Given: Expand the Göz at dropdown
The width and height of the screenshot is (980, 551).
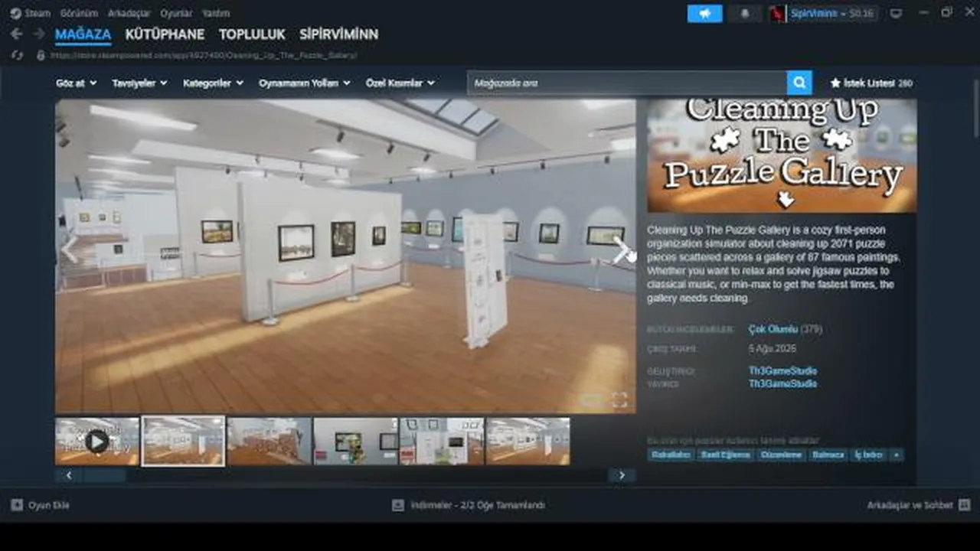Looking at the screenshot, I should (x=75, y=83).
